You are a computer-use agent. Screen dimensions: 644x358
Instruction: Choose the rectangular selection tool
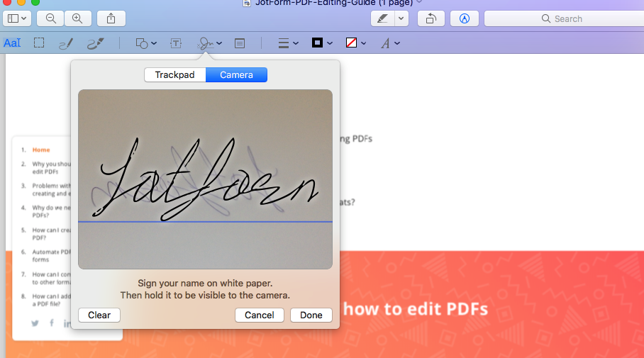click(x=39, y=43)
